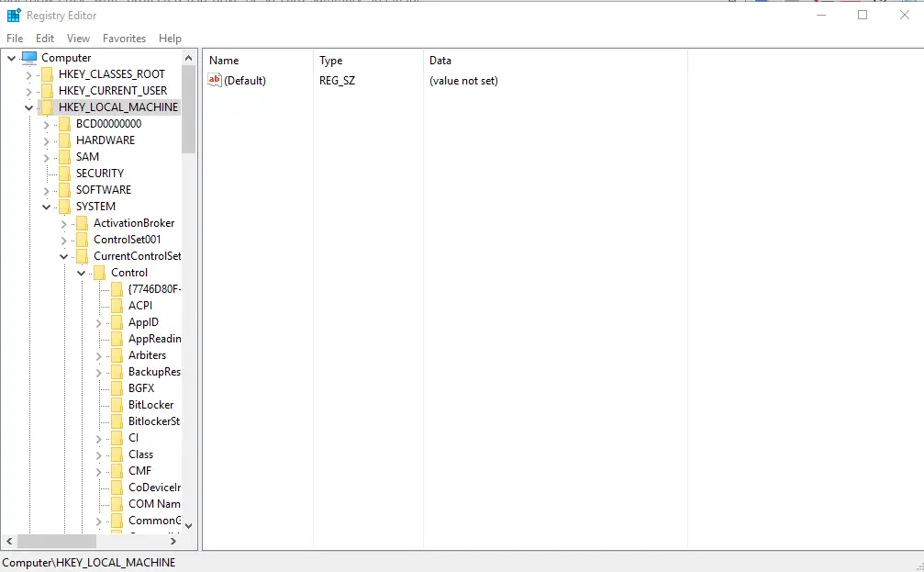The width and height of the screenshot is (924, 572).
Task: Click the SYSTEM folder icon
Action: [x=65, y=207]
